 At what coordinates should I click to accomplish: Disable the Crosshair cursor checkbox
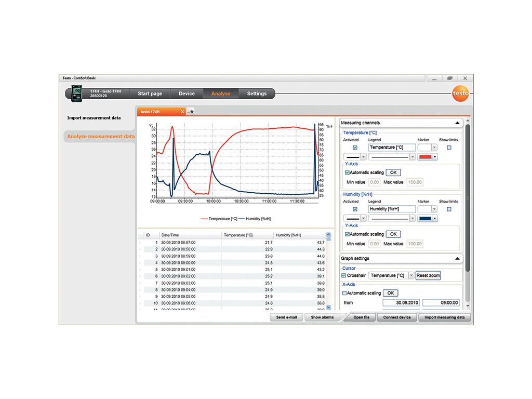pos(343,275)
